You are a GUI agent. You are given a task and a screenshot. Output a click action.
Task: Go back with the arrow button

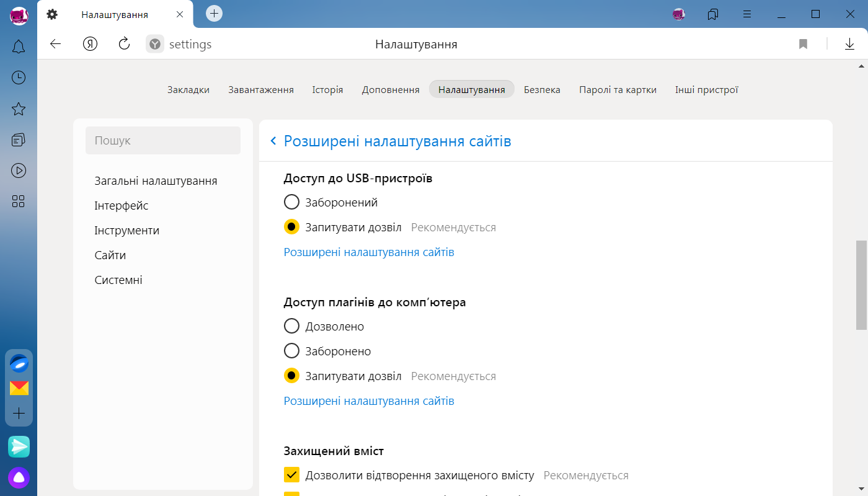pos(56,44)
